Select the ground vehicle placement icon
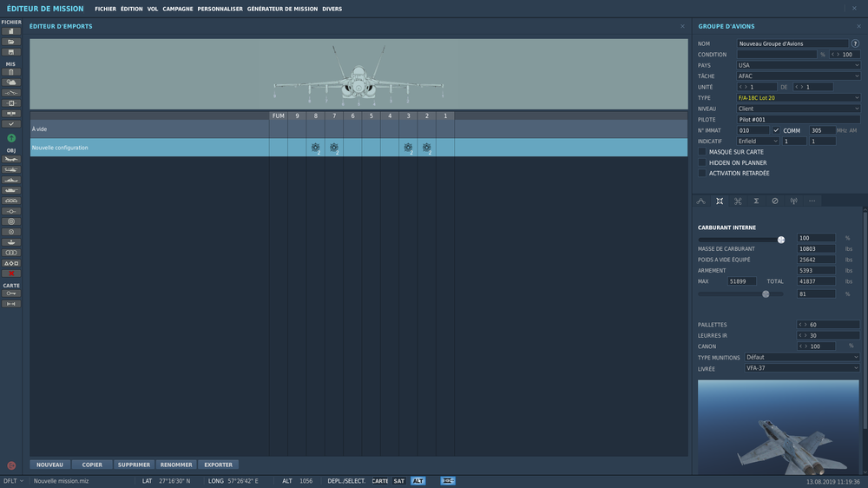 coord(11,190)
